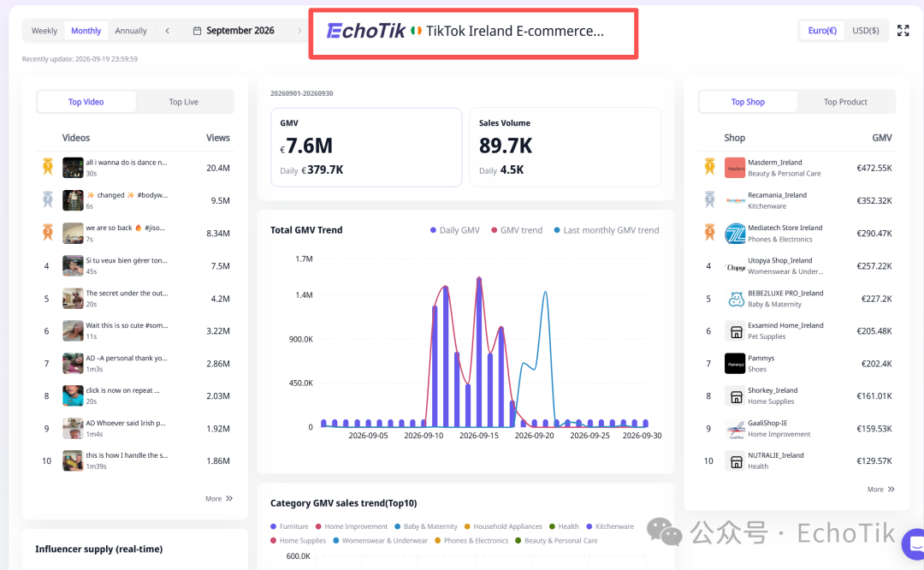The width and height of the screenshot is (924, 570).
Task: Toggle GMV trend legend series
Action: click(517, 230)
